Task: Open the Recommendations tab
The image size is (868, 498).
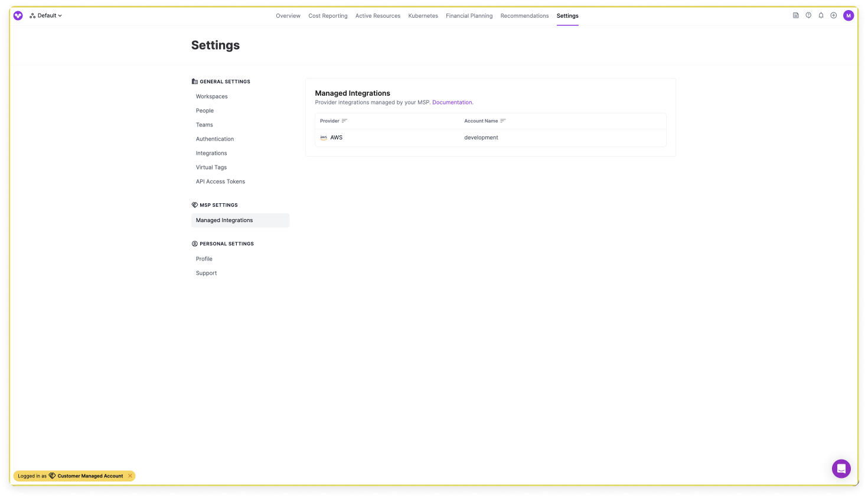Action: pos(524,16)
